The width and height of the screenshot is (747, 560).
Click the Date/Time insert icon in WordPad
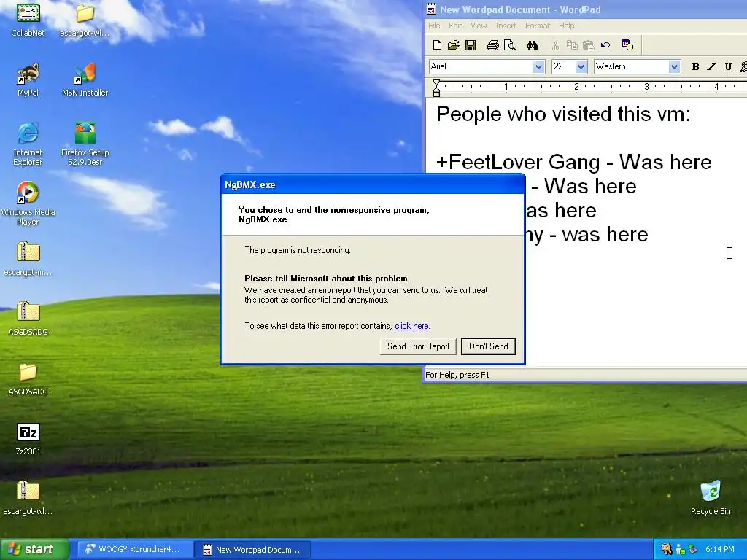[627, 45]
